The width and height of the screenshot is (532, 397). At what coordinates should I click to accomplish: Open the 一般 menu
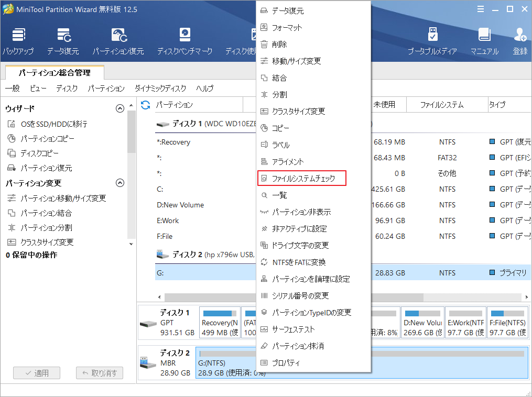point(13,89)
